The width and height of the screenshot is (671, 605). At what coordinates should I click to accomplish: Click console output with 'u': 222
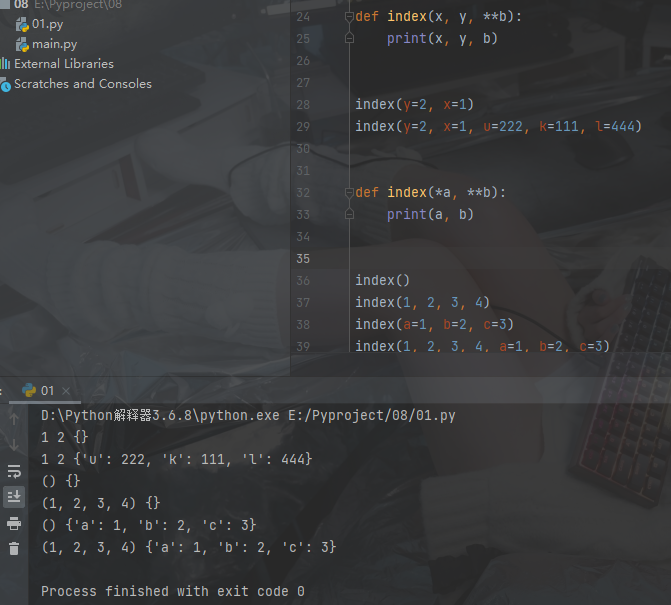(x=177, y=460)
